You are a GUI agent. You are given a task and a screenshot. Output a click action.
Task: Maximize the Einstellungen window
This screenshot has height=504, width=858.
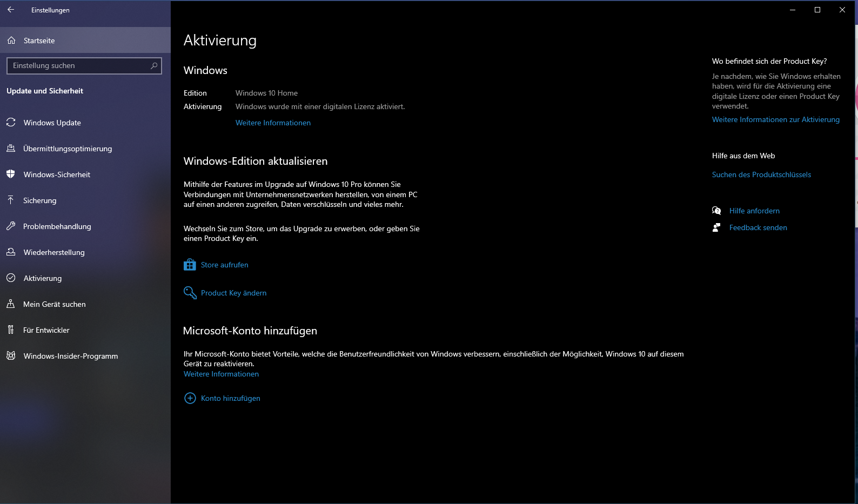[817, 10]
